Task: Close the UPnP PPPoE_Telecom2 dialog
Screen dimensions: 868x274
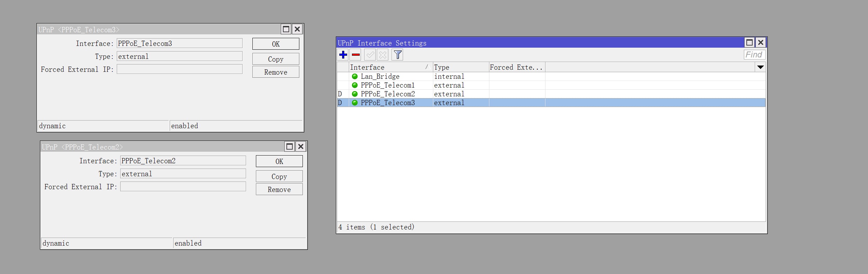Action: [x=301, y=146]
